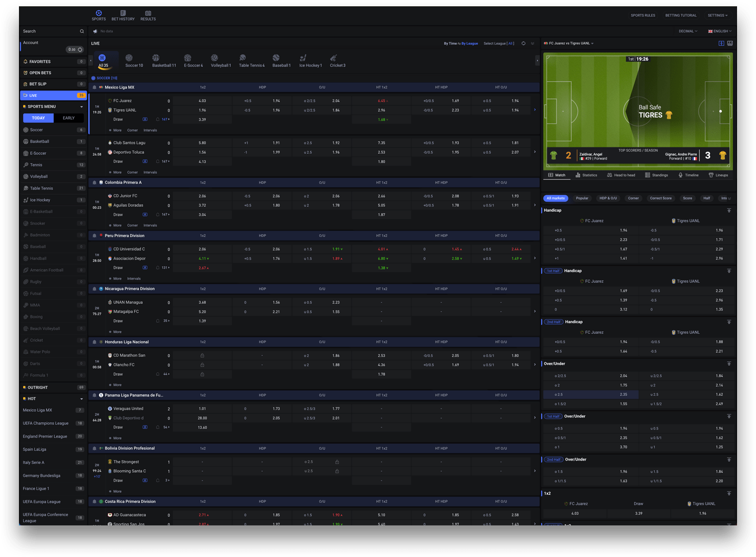
Task: Open Bet Slip in left sidebar
Action: pos(53,84)
